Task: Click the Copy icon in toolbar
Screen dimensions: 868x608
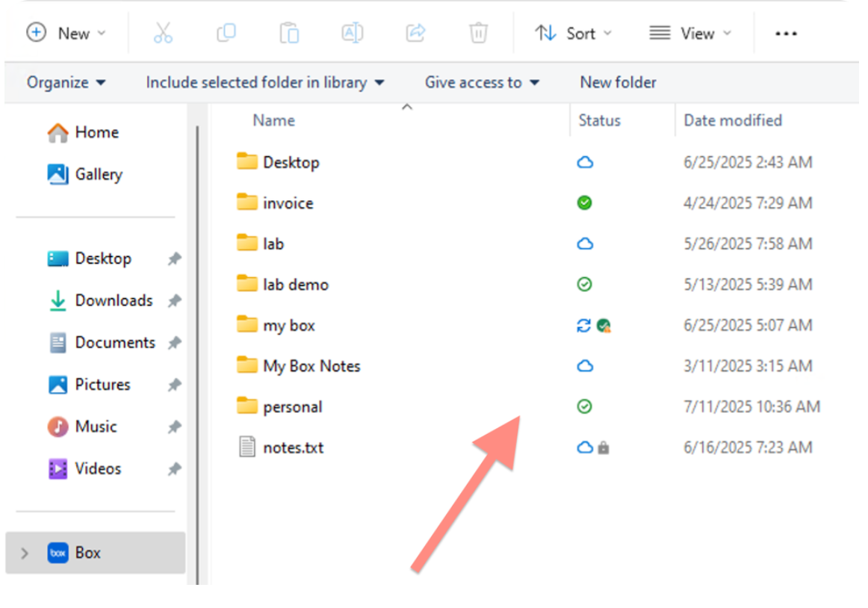Action: coord(226,33)
